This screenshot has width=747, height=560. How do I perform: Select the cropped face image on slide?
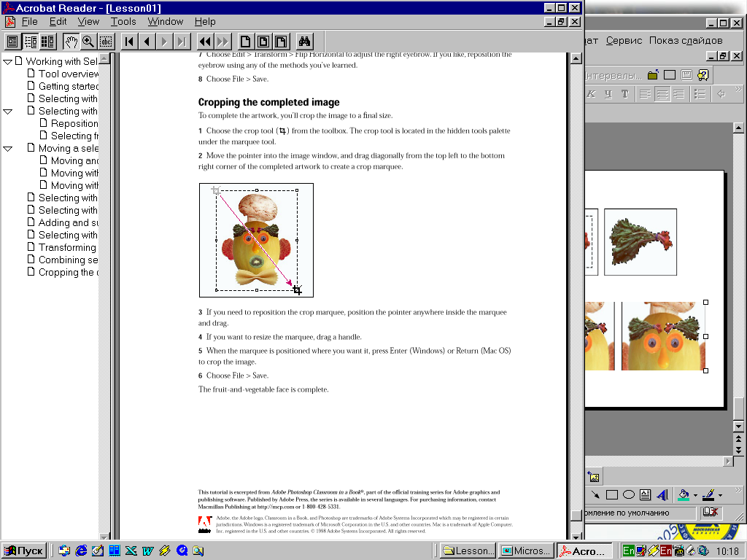click(663, 335)
